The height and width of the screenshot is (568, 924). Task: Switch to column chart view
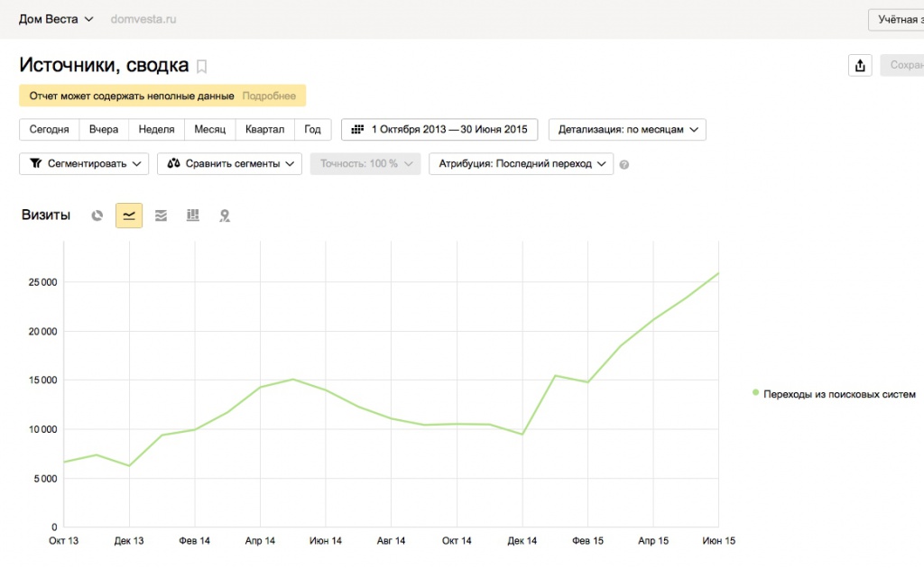point(192,215)
